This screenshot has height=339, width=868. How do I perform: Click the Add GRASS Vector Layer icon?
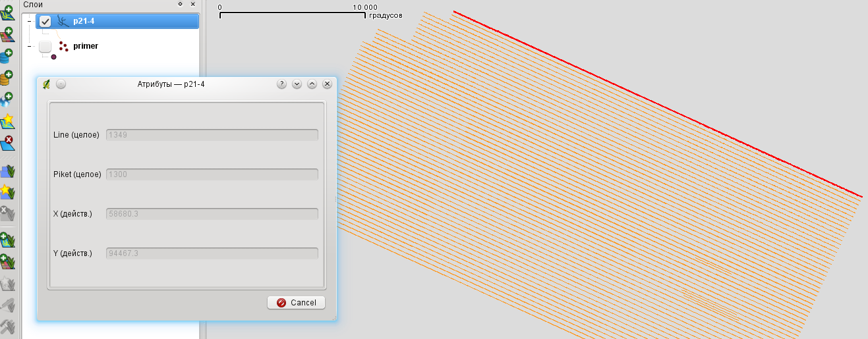coord(8,240)
